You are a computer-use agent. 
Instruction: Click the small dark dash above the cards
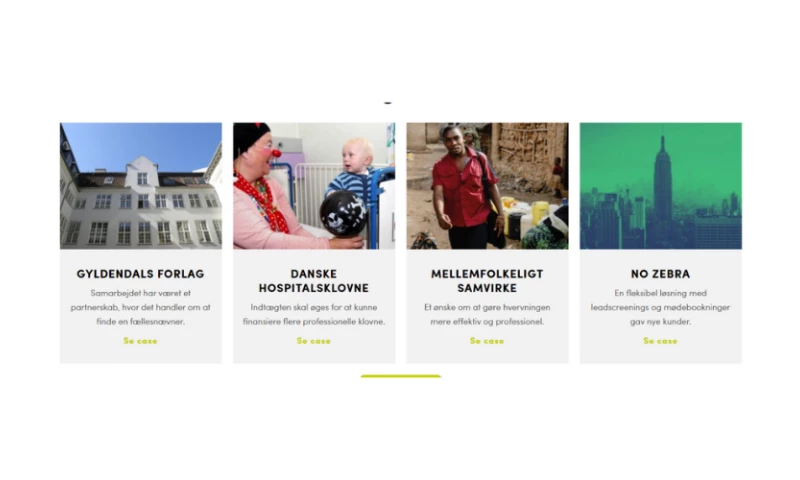(x=388, y=103)
